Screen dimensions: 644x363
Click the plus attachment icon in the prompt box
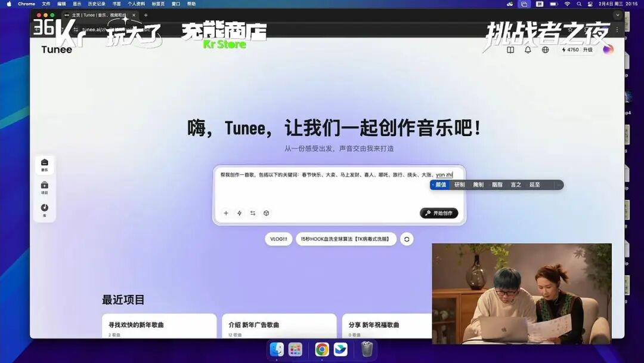(x=226, y=213)
